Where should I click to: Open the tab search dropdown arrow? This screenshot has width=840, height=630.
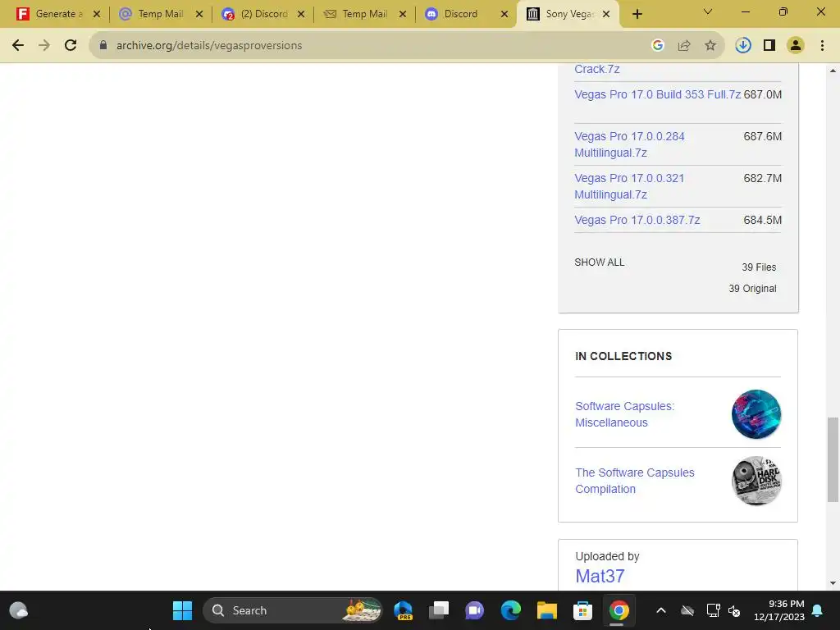pyautogui.click(x=708, y=11)
